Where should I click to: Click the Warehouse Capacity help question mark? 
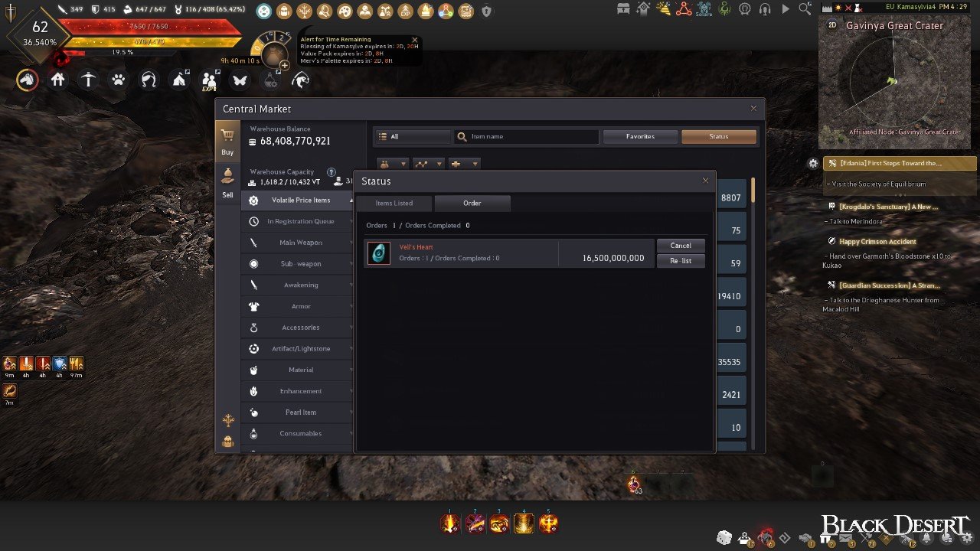click(332, 172)
